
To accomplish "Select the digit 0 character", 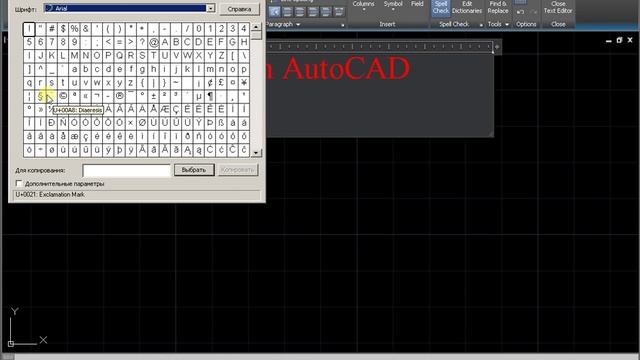I will pyautogui.click(x=199, y=29).
